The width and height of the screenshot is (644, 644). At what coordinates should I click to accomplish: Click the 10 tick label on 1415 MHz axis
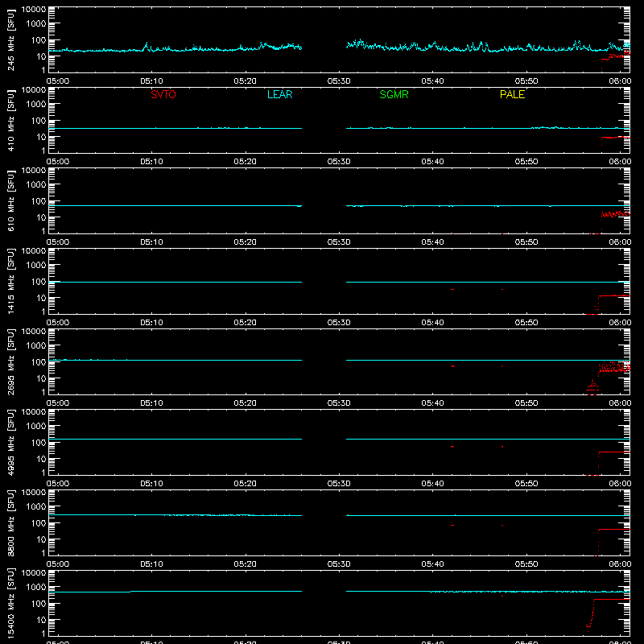click(41, 298)
